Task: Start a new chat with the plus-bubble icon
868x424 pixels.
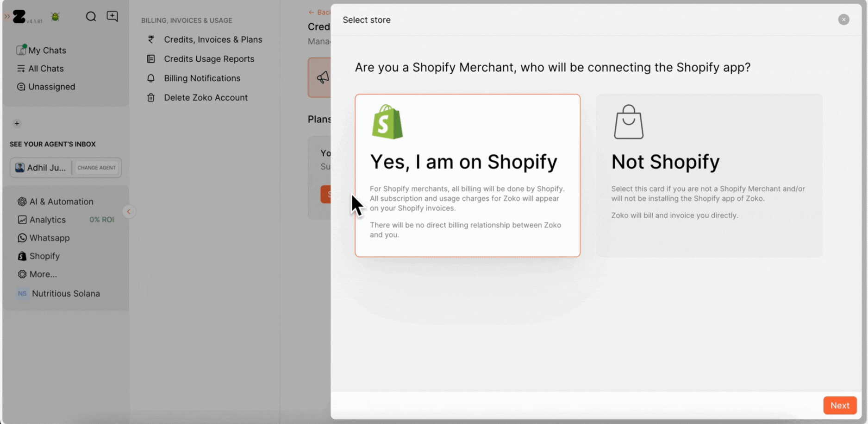Action: (112, 16)
